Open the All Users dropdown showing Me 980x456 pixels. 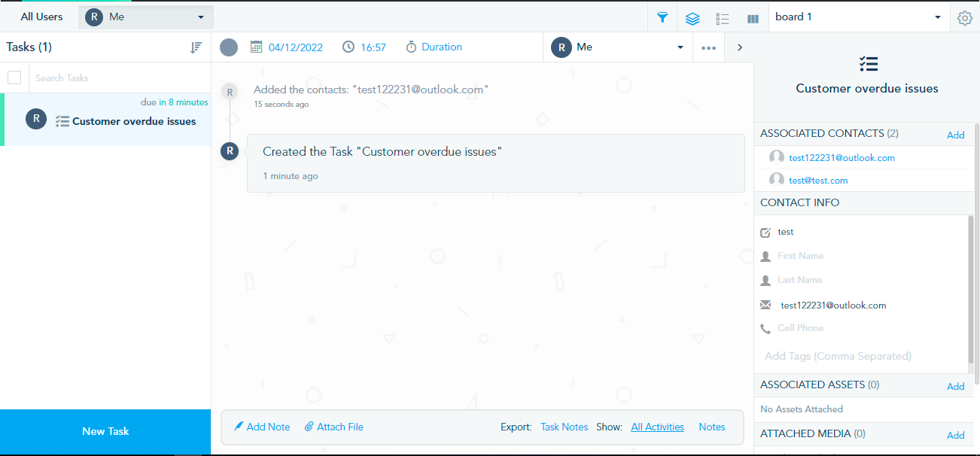pyautogui.click(x=146, y=17)
